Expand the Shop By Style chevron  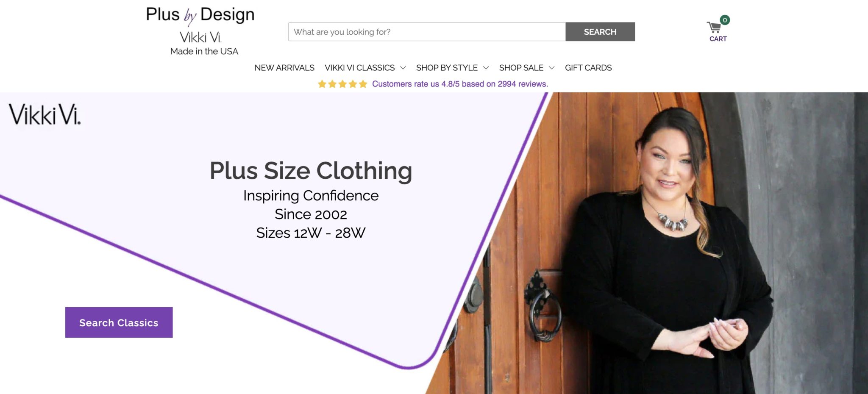point(486,68)
